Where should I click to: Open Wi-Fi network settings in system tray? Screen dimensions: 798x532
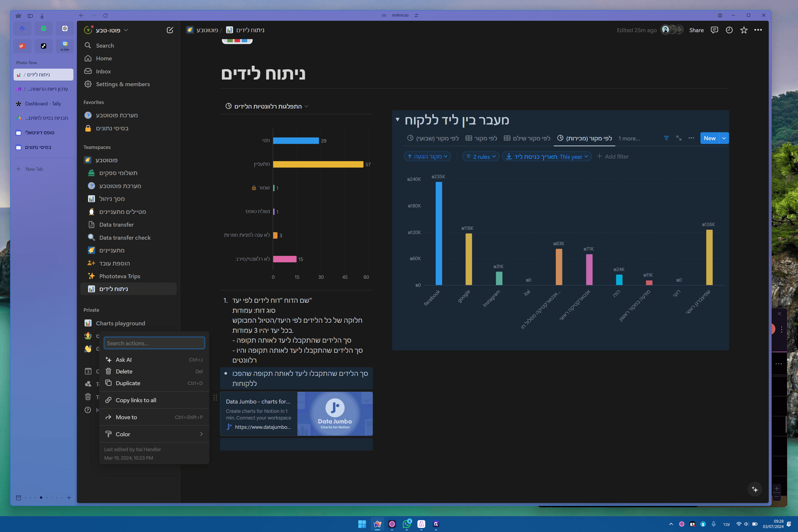point(738,524)
